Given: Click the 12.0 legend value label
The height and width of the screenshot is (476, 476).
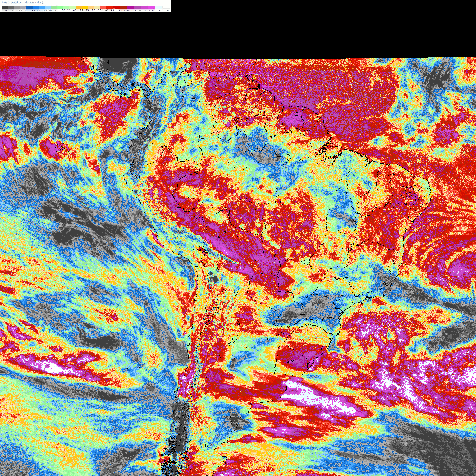Looking at the screenshot, I should [154, 10].
